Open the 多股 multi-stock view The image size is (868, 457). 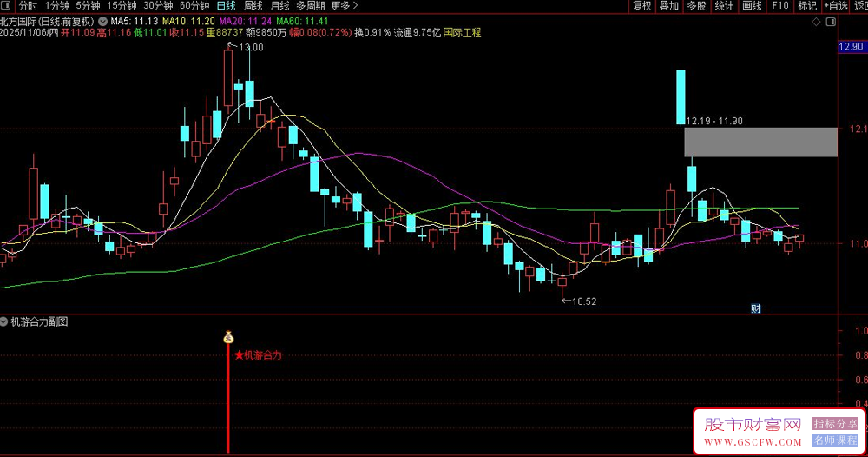click(x=696, y=5)
